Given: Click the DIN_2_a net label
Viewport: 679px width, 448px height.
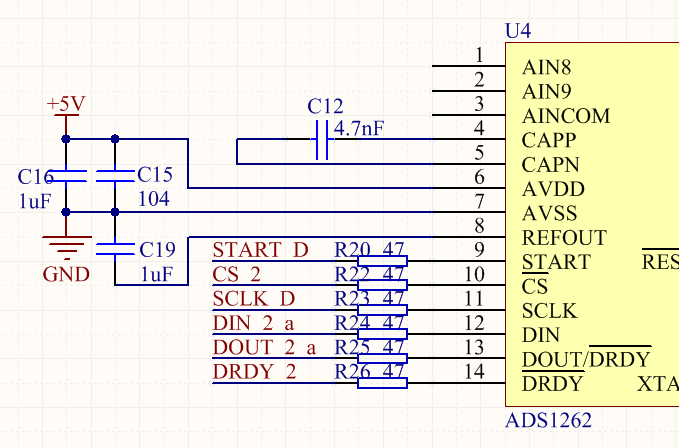Looking at the screenshot, I should pyautogui.click(x=253, y=323).
